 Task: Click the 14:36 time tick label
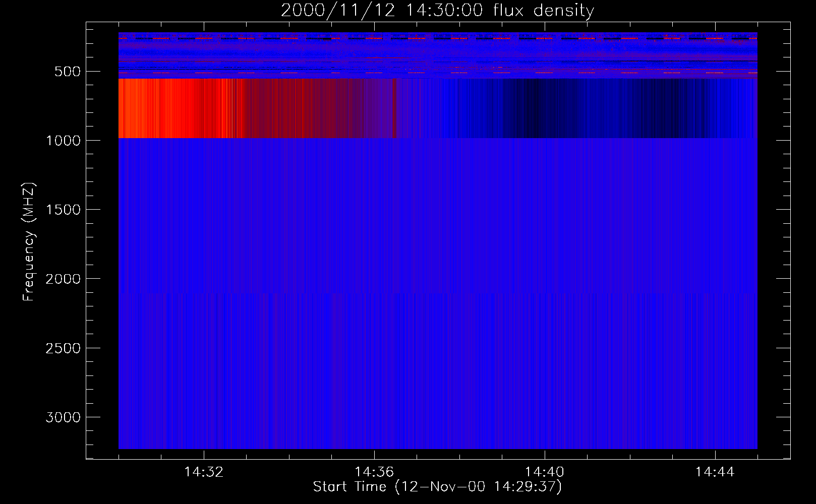(x=374, y=472)
